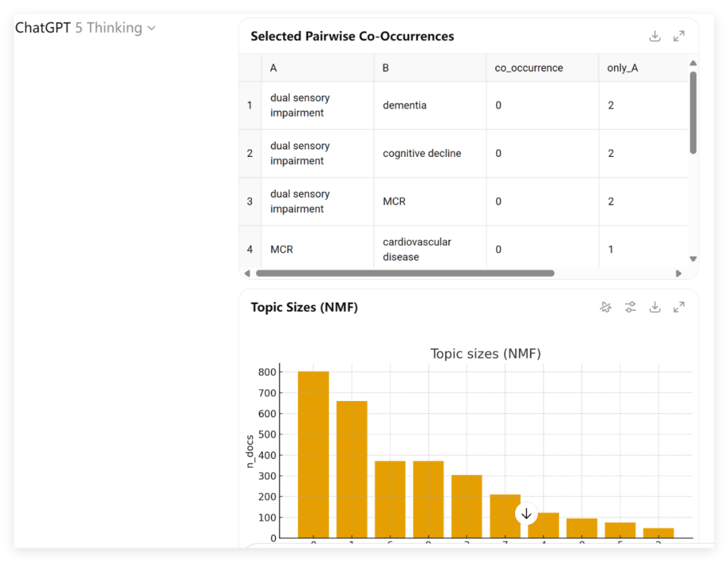Click the table's scroll right arrow
The height and width of the screenshot is (562, 728).
[678, 274]
